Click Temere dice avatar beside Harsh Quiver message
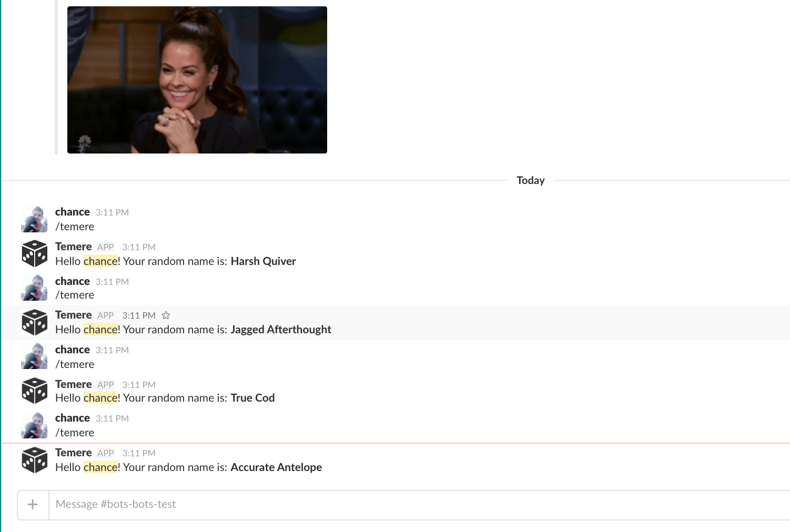The image size is (790, 532). coord(35,253)
